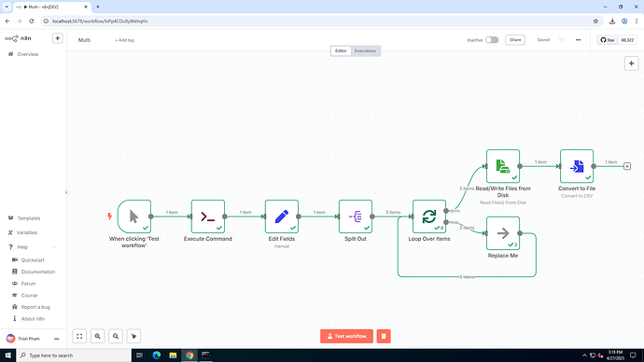Toggle the workflow Inactive switch
644x362 pixels.
point(492,40)
